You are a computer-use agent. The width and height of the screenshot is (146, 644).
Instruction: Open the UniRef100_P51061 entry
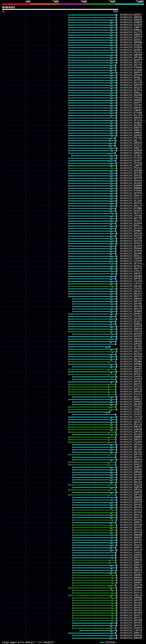click(131, 138)
